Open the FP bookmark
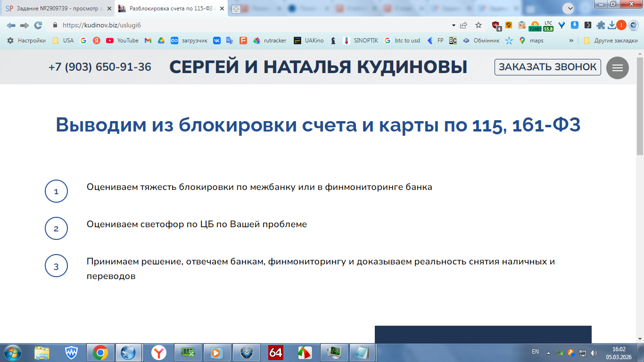 coord(435,41)
